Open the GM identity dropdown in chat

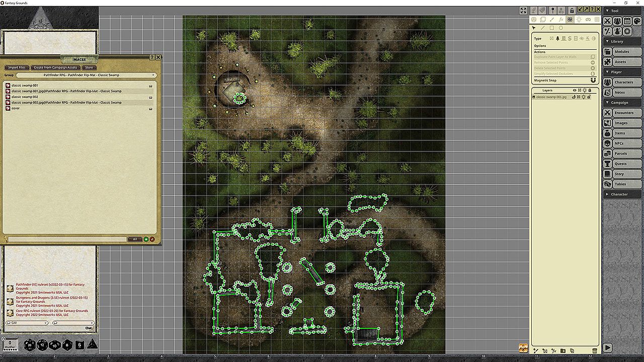pyautogui.click(x=27, y=323)
